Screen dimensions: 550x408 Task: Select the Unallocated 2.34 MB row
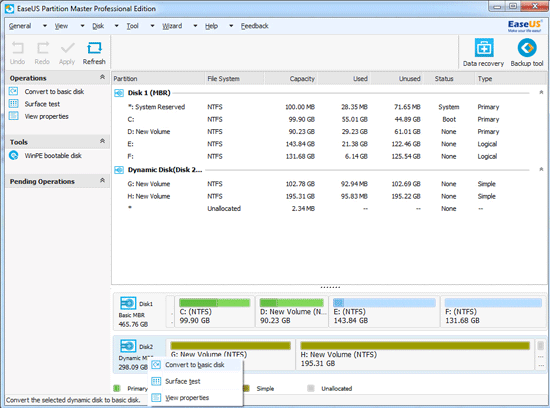click(329, 208)
